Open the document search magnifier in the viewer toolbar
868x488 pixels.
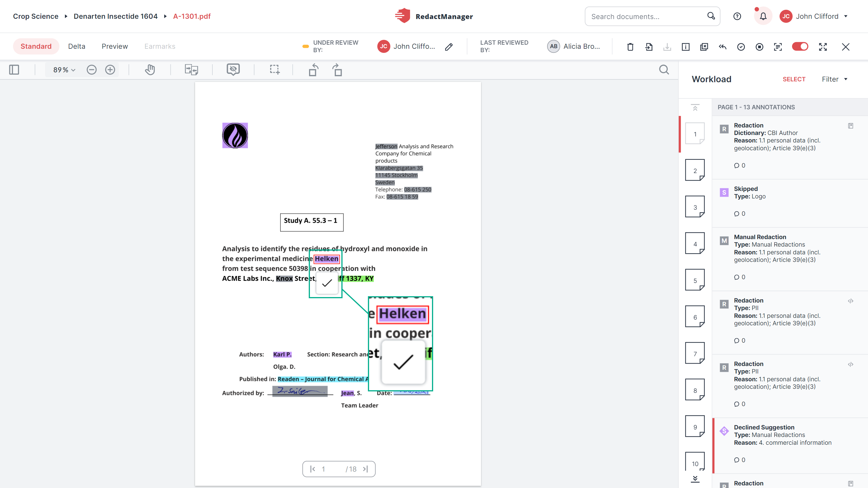[664, 70]
